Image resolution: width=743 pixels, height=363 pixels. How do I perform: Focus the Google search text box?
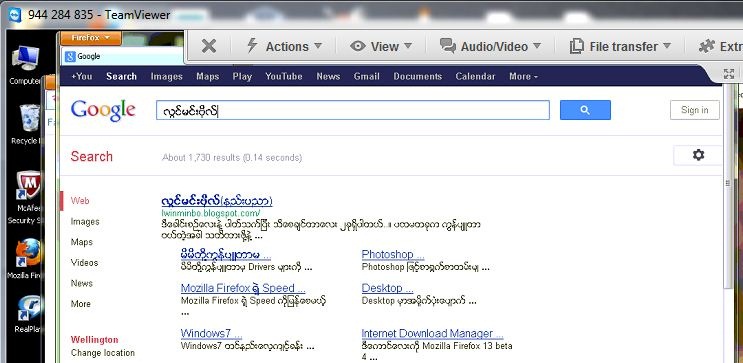[353, 110]
